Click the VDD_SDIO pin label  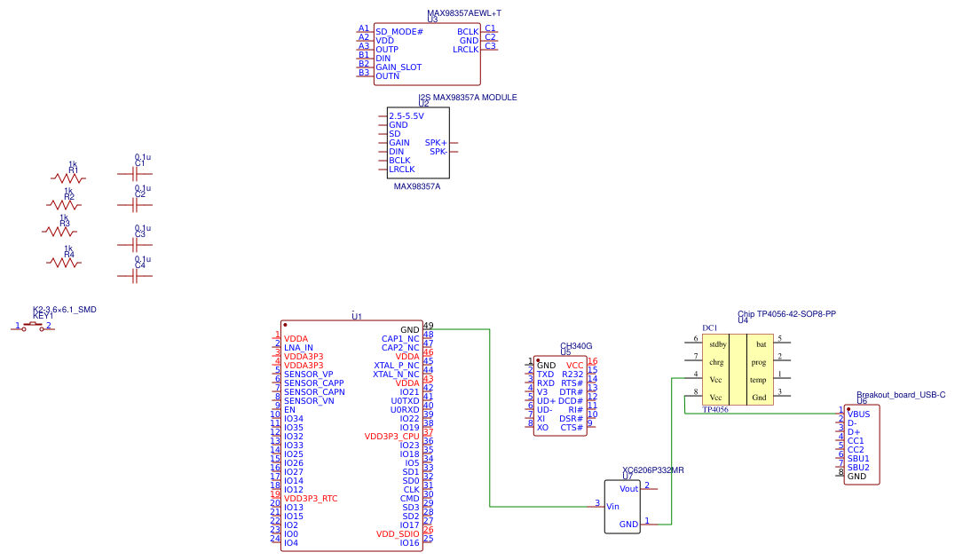398,534
